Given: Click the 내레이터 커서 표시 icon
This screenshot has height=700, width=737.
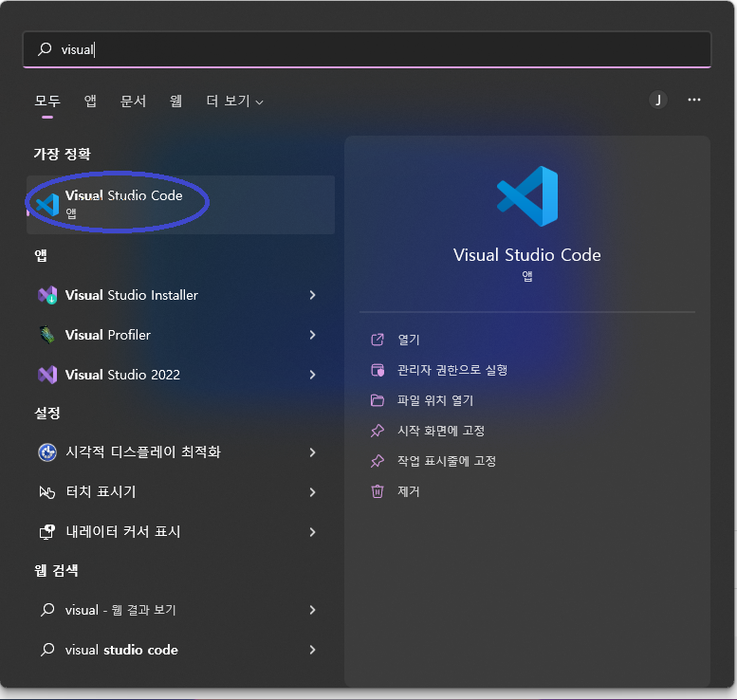Looking at the screenshot, I should click(47, 532).
